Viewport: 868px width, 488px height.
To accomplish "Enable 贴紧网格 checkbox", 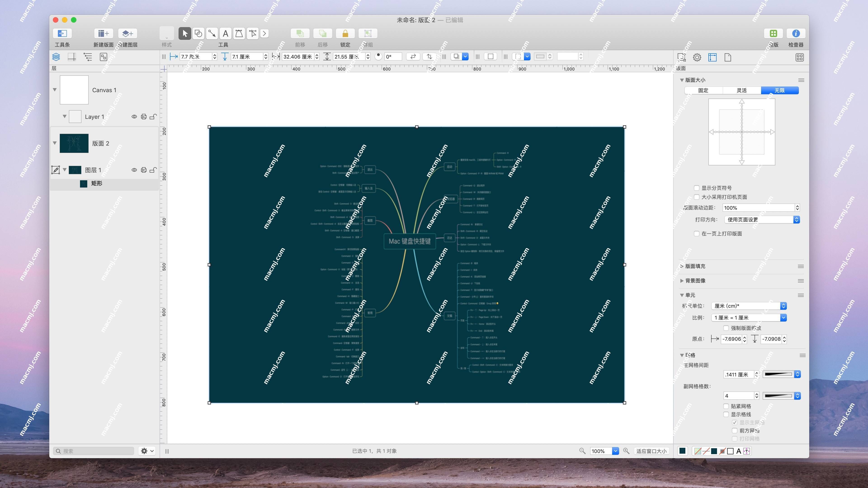I will [726, 406].
